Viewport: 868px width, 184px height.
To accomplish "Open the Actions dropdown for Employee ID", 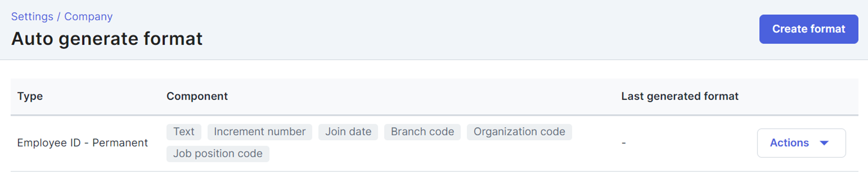I will 801,143.
